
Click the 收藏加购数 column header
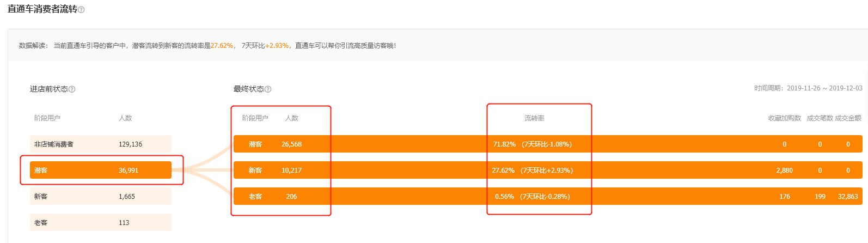785,118
